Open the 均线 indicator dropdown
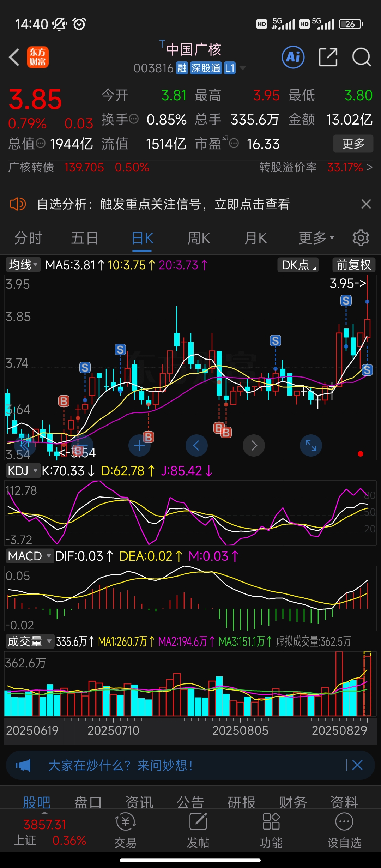Image resolution: width=381 pixels, height=868 pixels. click(x=23, y=265)
